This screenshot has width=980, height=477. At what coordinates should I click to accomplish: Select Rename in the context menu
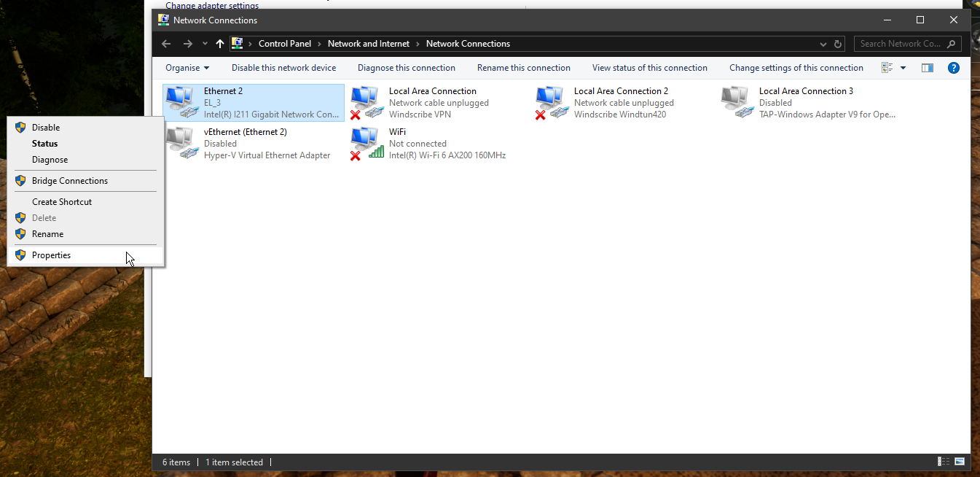point(85,234)
